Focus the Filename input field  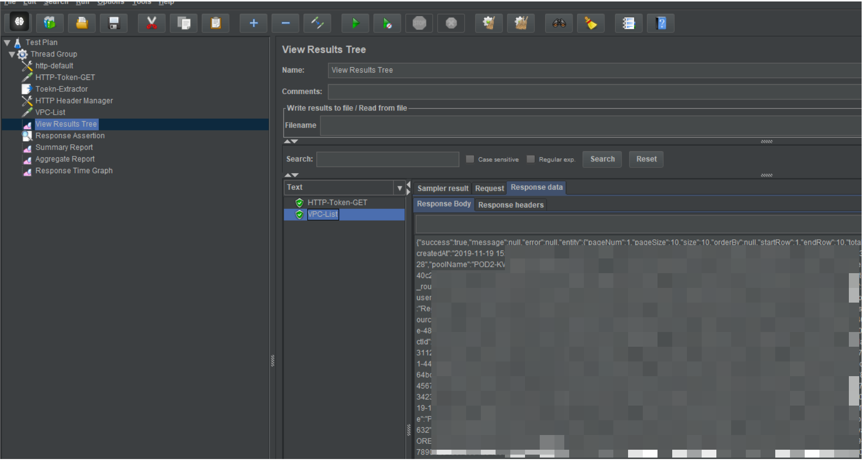click(x=590, y=126)
